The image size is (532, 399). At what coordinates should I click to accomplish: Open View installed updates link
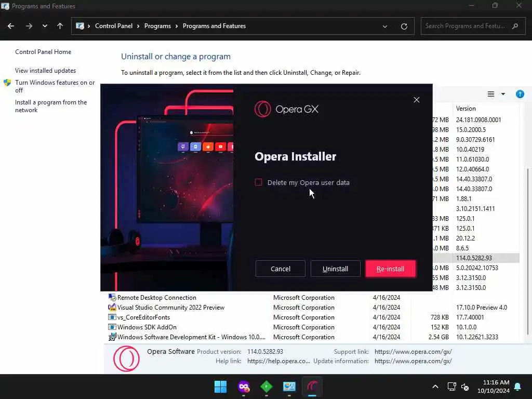pos(46,71)
